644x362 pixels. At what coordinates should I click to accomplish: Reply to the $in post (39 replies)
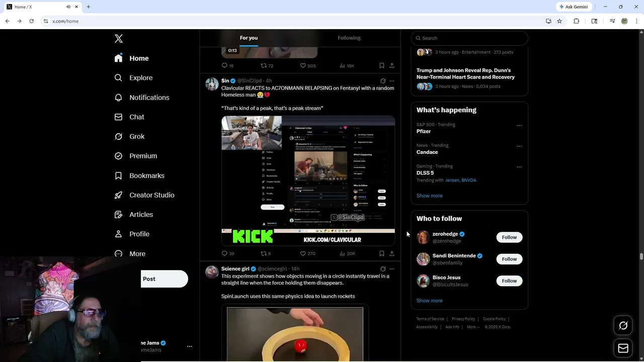tap(228, 253)
